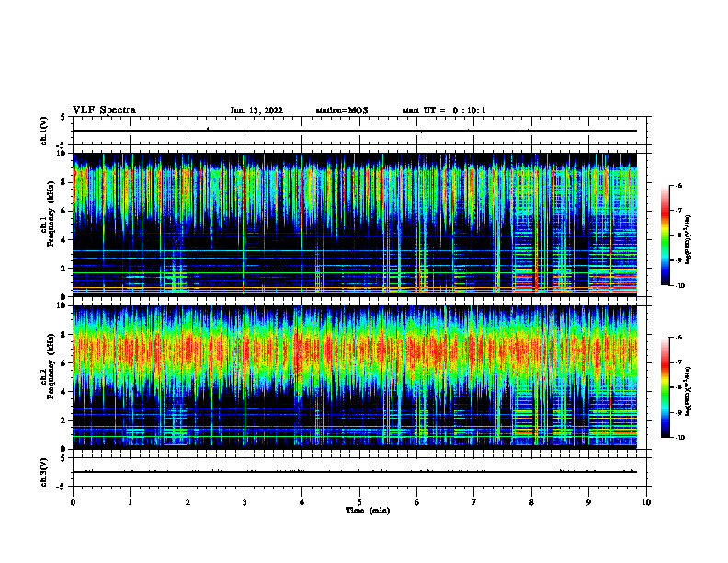The height and width of the screenshot is (563, 728).
Task: Click the "-10" tick on ch.1 color bar
Action: [x=680, y=286]
